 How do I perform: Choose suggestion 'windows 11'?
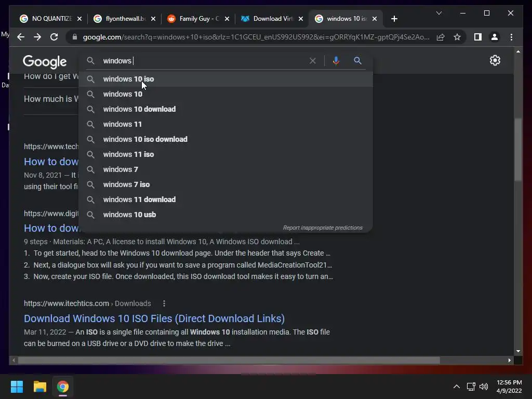point(225,124)
